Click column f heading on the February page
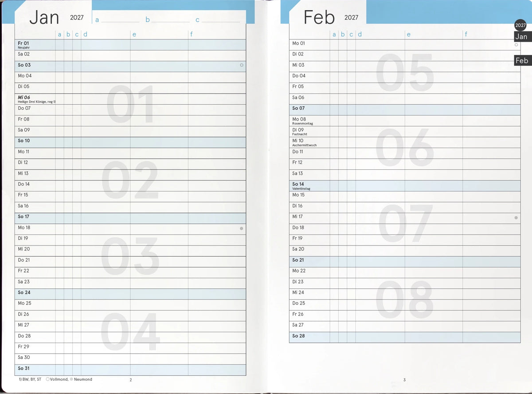Viewport: 532px width, 394px height. tap(465, 34)
